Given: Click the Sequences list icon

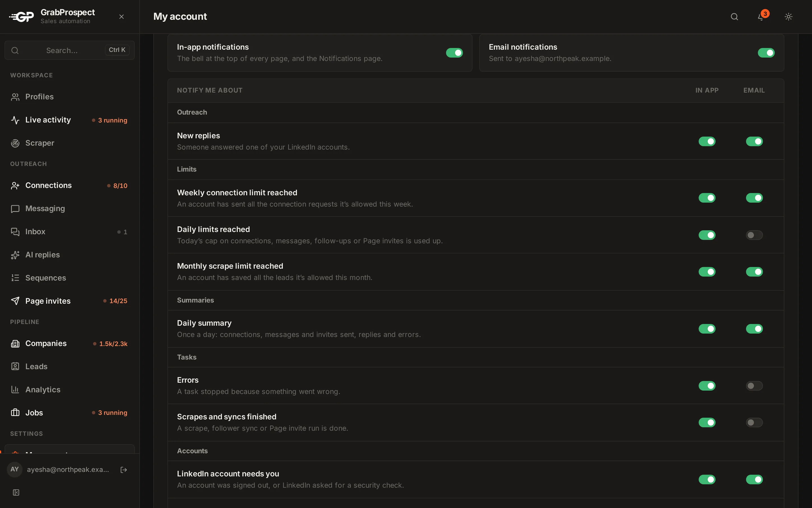Looking at the screenshot, I should click(15, 278).
